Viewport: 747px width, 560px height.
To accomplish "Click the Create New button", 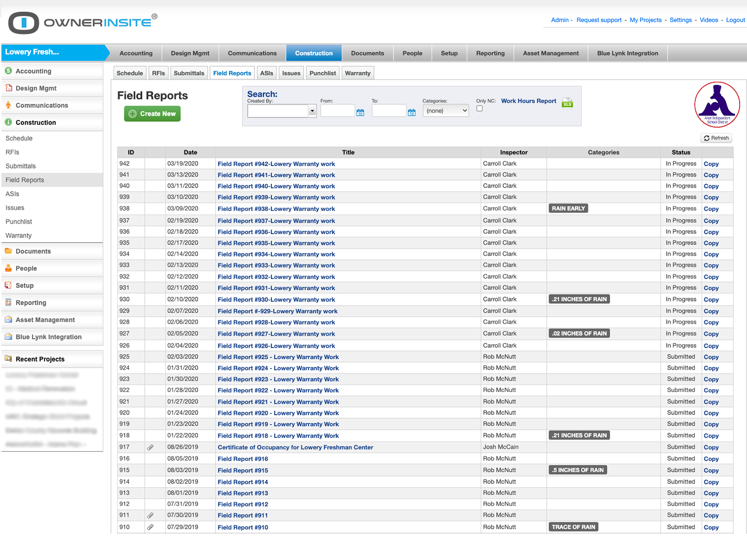I will pyautogui.click(x=152, y=113).
